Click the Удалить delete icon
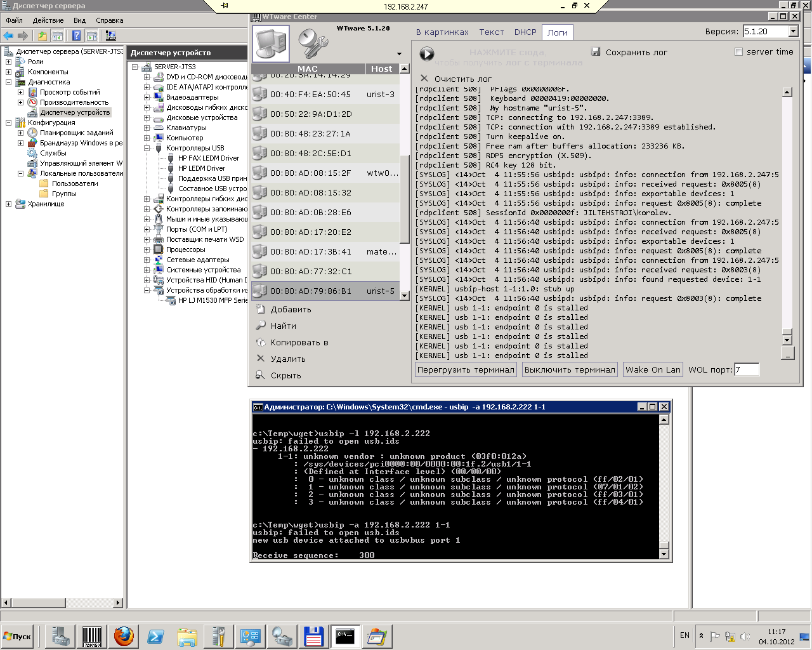Image resolution: width=812 pixels, height=650 pixels. [x=260, y=359]
